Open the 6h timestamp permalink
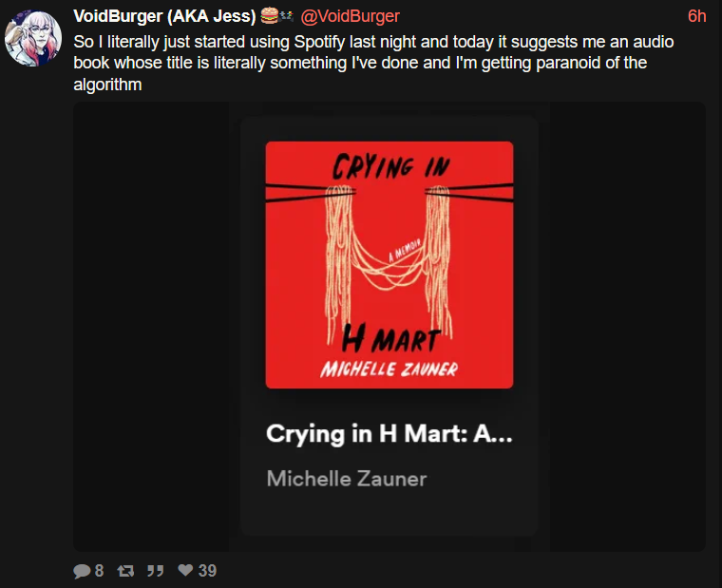 696,16
